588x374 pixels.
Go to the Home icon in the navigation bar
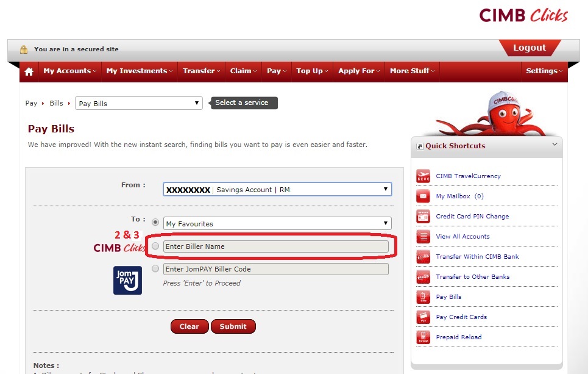pyautogui.click(x=29, y=71)
